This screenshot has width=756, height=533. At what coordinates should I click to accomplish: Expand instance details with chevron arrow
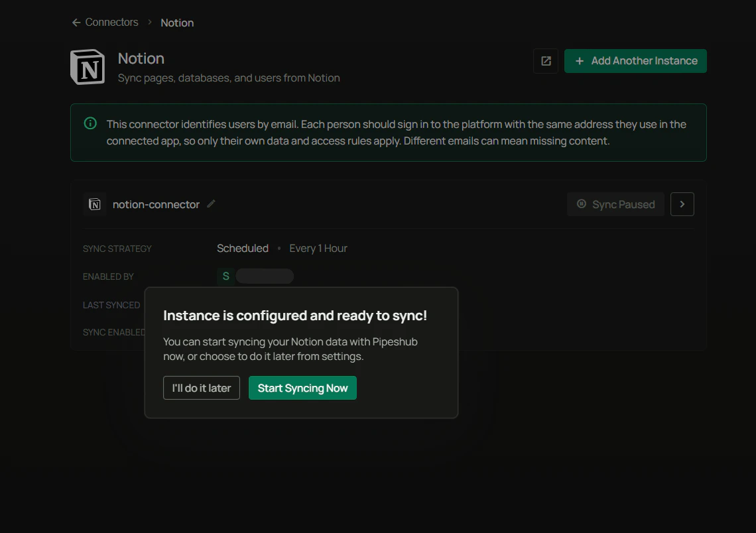(x=682, y=204)
